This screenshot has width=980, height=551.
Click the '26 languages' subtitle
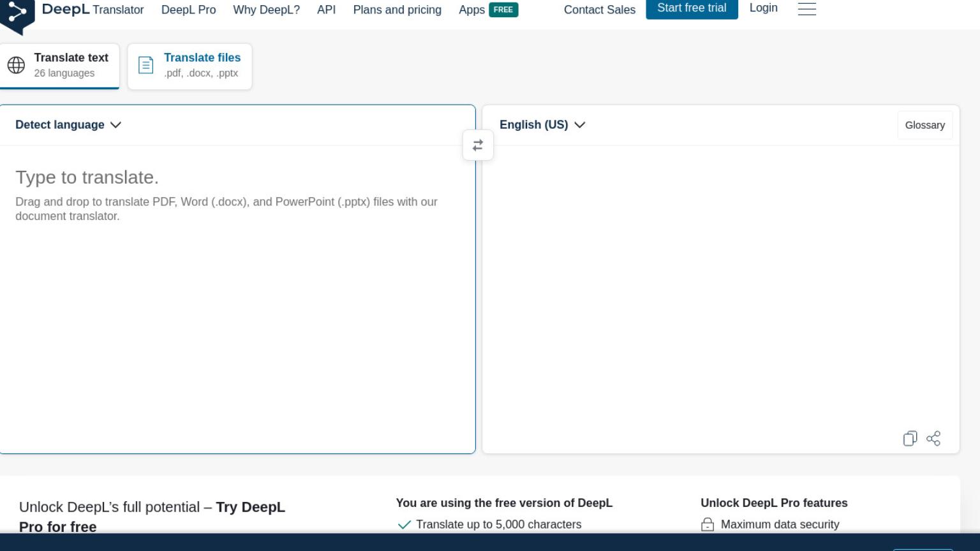[x=64, y=73]
